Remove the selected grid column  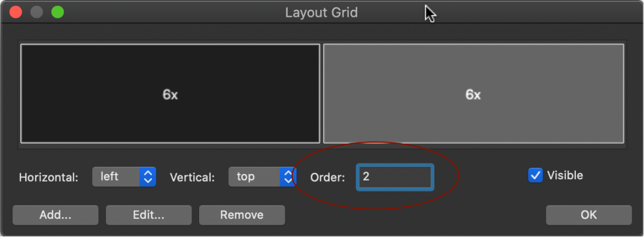point(242,215)
